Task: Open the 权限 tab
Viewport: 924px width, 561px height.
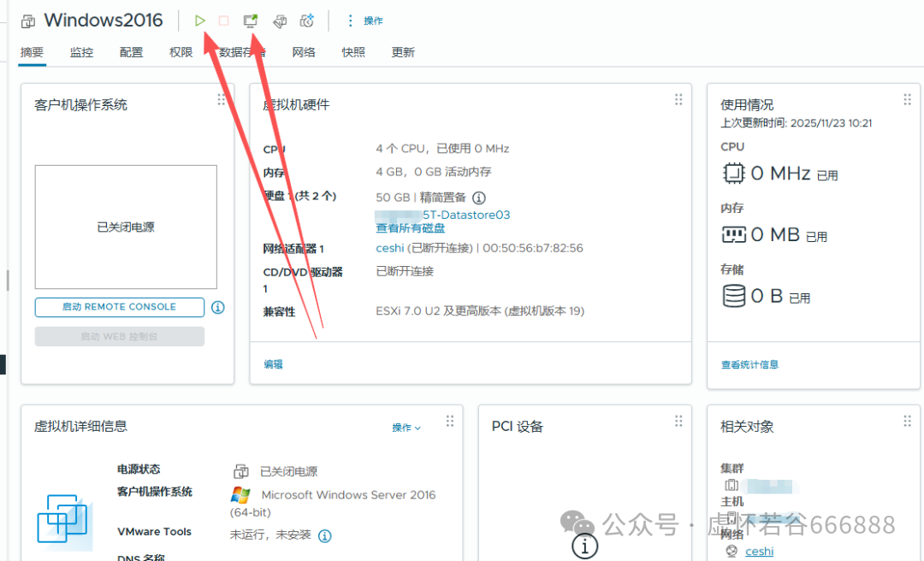Action: click(x=181, y=52)
